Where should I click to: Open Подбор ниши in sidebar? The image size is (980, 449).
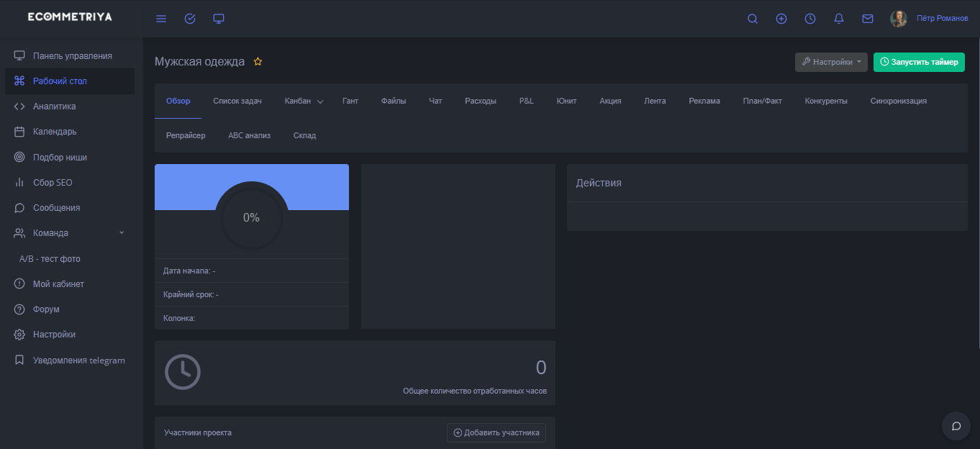tap(60, 157)
